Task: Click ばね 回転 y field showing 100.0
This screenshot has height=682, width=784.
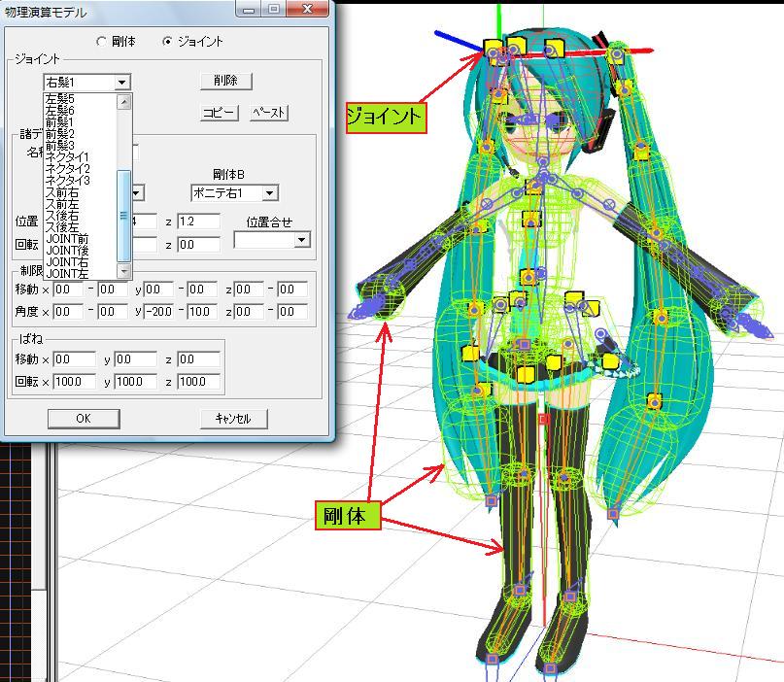Action: tap(135, 382)
